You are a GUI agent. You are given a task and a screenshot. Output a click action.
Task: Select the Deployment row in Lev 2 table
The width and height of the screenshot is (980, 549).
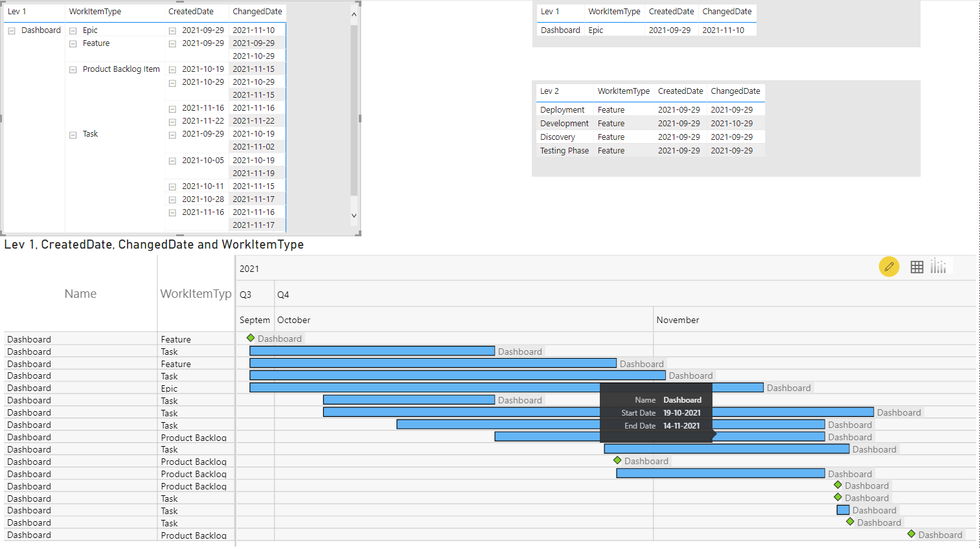tap(563, 109)
